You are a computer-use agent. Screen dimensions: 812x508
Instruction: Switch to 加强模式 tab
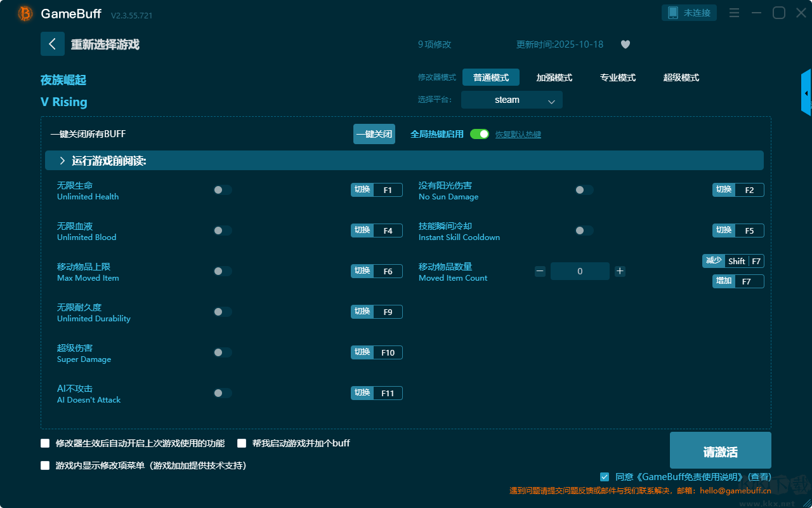[x=554, y=77]
